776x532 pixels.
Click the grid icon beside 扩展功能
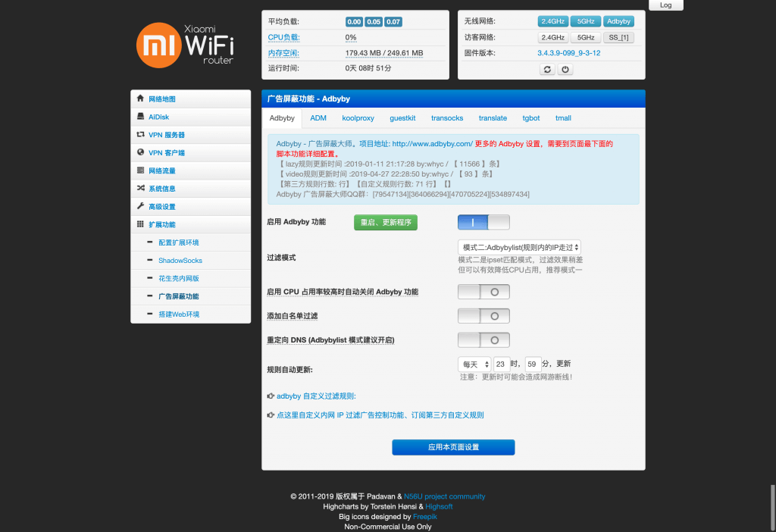tap(140, 224)
